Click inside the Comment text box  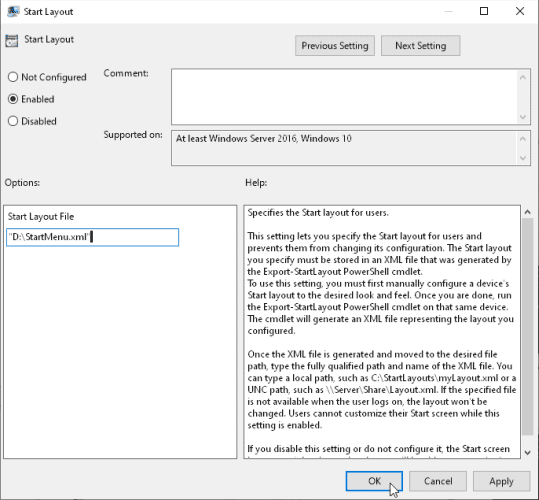(x=344, y=97)
